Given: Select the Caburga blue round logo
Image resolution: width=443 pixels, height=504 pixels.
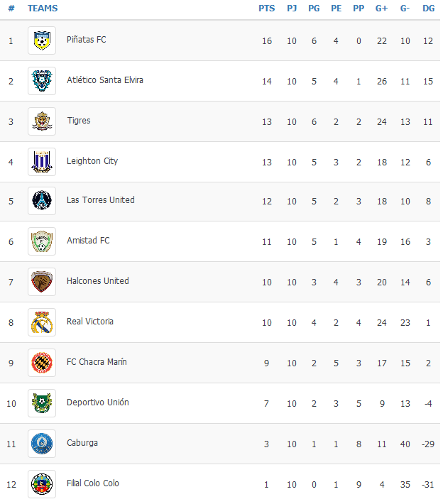Looking at the screenshot, I should point(42,444).
